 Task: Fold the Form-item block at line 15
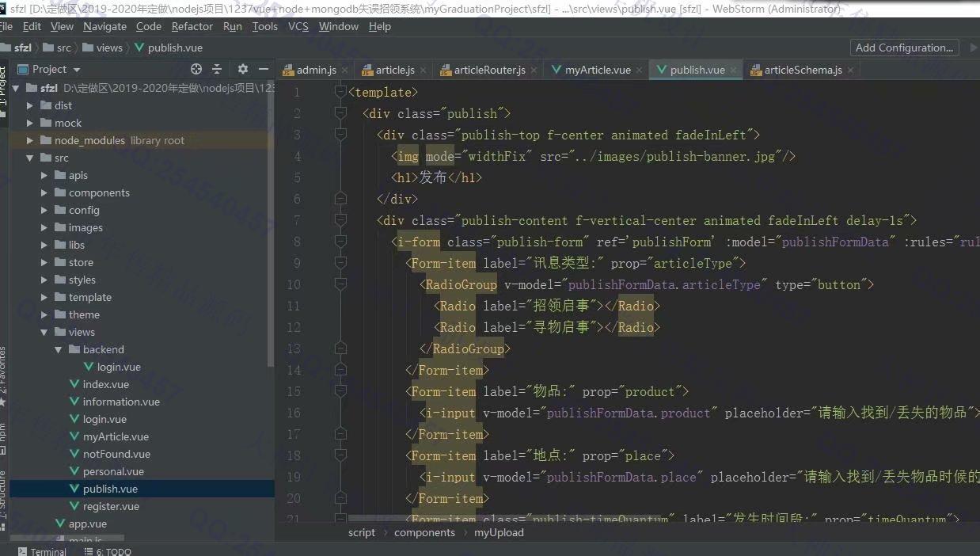(x=340, y=392)
